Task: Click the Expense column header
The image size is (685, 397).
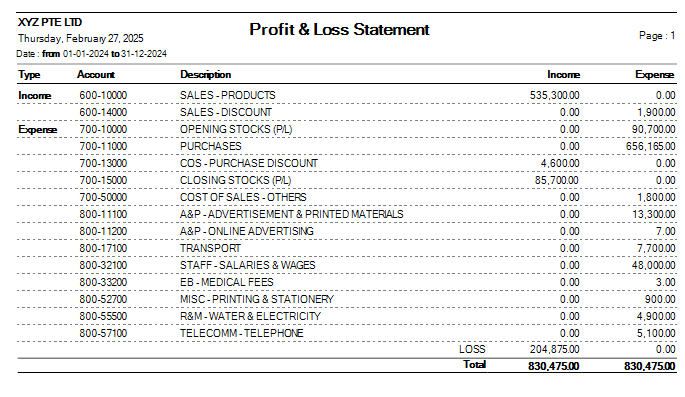Action: (x=654, y=75)
